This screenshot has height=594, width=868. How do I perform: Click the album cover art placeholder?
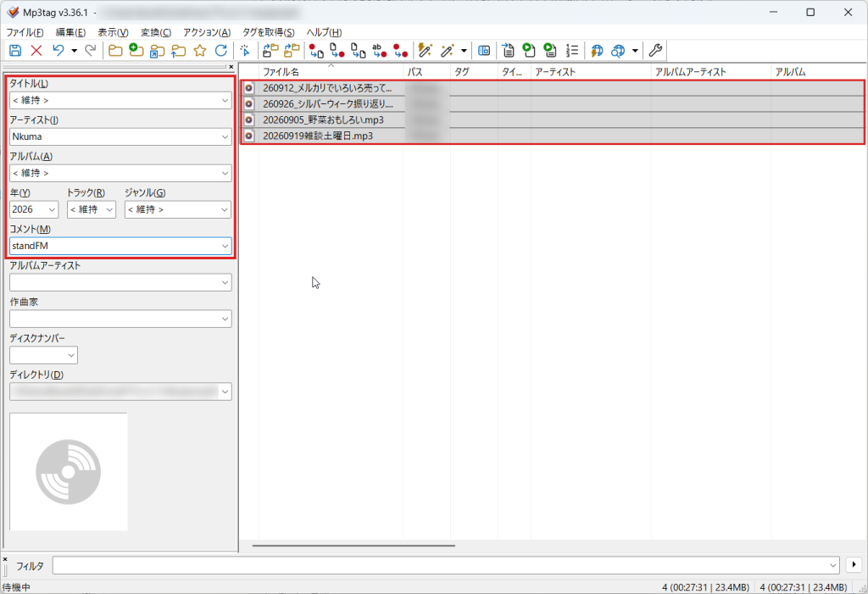[69, 472]
